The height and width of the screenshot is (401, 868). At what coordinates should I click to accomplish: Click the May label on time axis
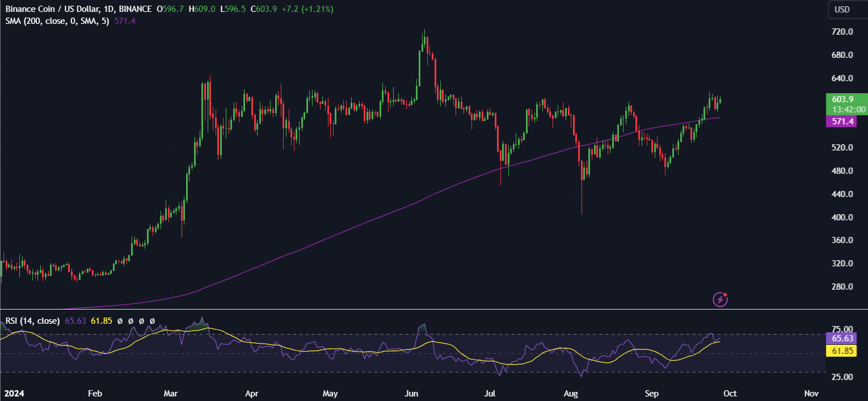330,393
